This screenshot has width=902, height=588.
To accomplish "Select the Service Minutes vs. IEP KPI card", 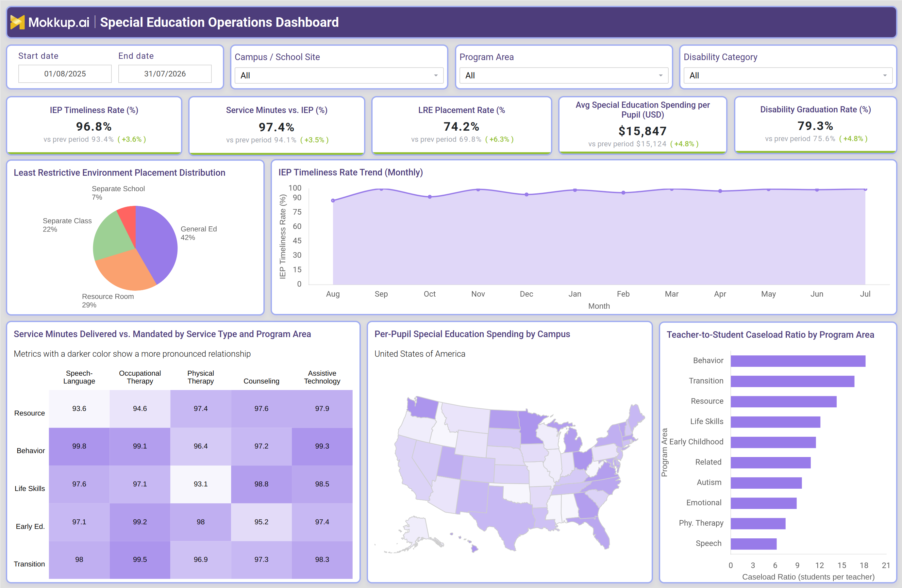I will (277, 126).
